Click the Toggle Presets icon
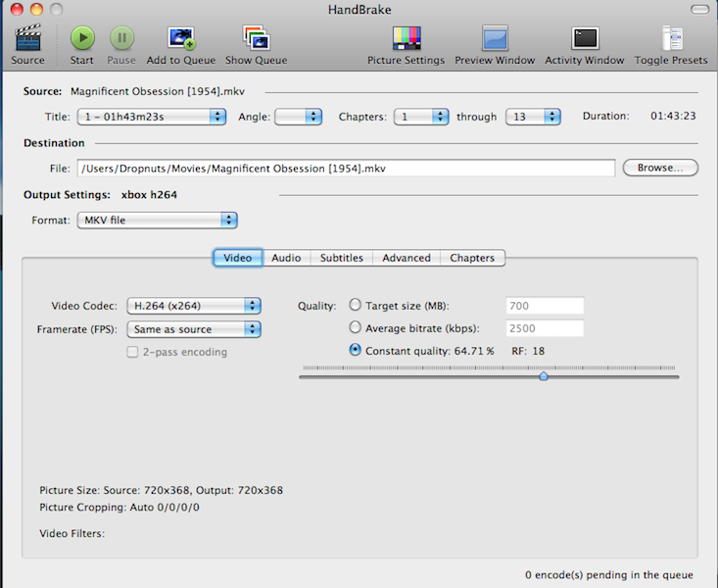 tap(672, 37)
